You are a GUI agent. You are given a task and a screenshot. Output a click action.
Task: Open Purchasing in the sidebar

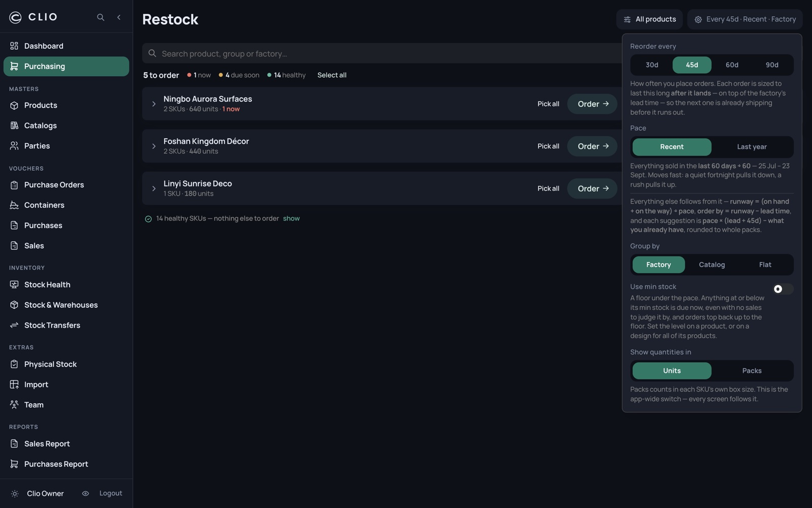pyautogui.click(x=66, y=66)
